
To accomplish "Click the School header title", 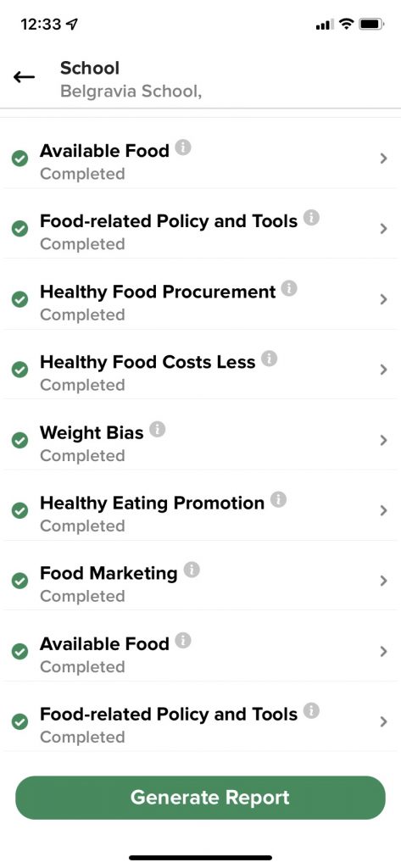I will [90, 68].
